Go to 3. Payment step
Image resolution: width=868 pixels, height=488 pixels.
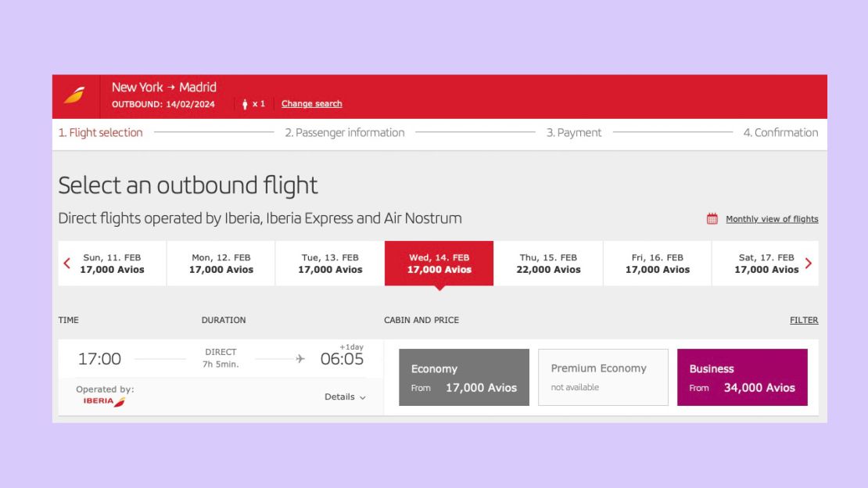573,132
